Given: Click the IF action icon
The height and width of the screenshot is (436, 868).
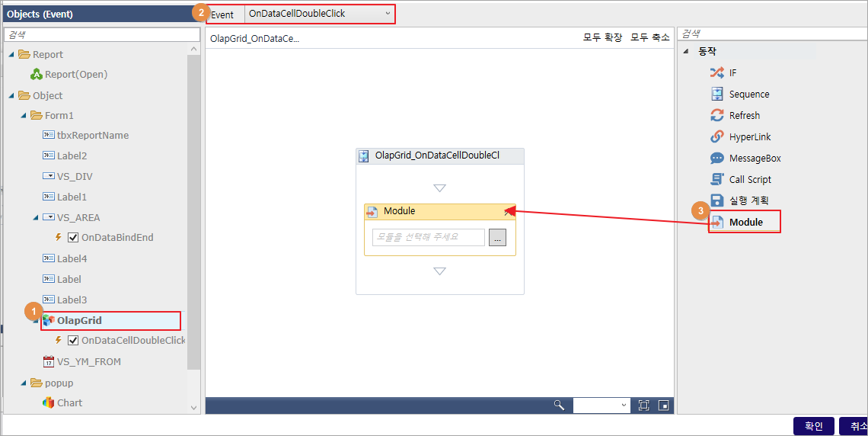Looking at the screenshot, I should (717, 72).
